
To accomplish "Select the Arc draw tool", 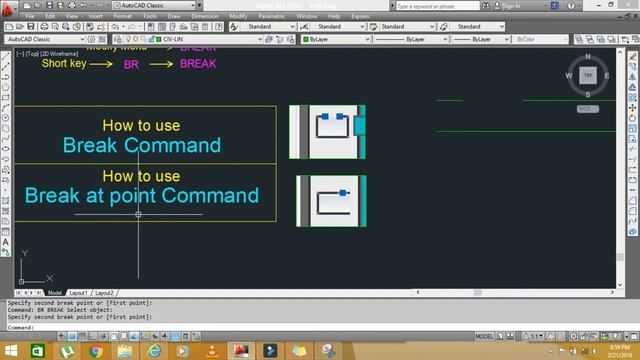I will [x=6, y=108].
